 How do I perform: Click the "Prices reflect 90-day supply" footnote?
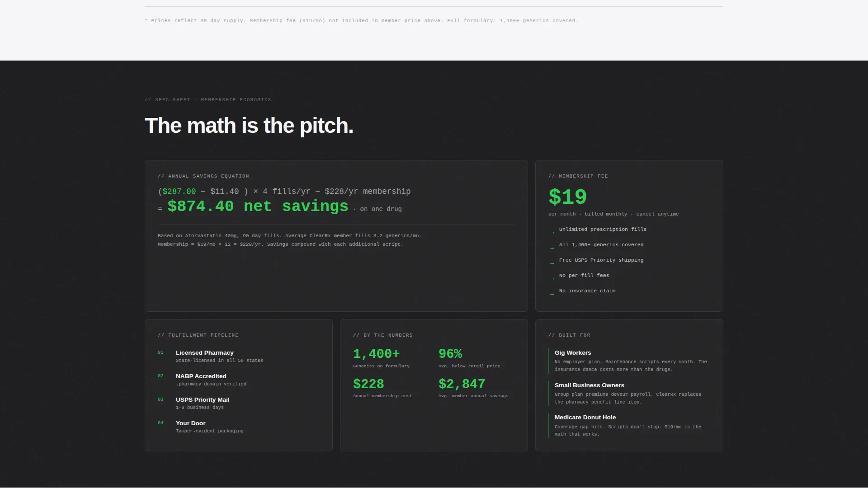pos(361,21)
